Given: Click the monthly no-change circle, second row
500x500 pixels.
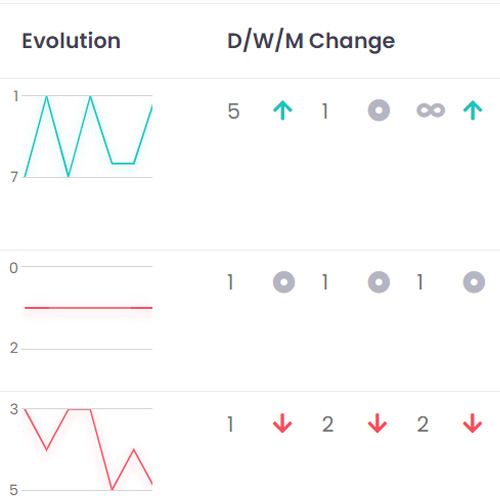Looking at the screenshot, I should click(x=474, y=282).
